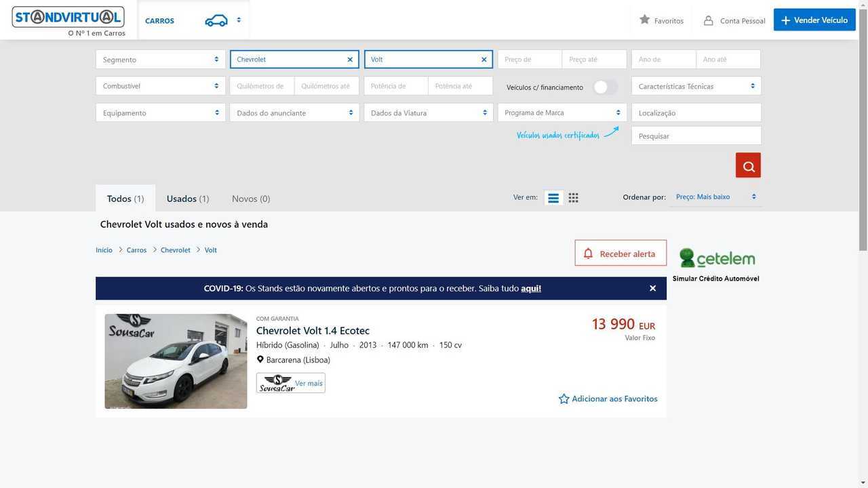Expand the Dados do anunciante dropdown

click(294, 113)
